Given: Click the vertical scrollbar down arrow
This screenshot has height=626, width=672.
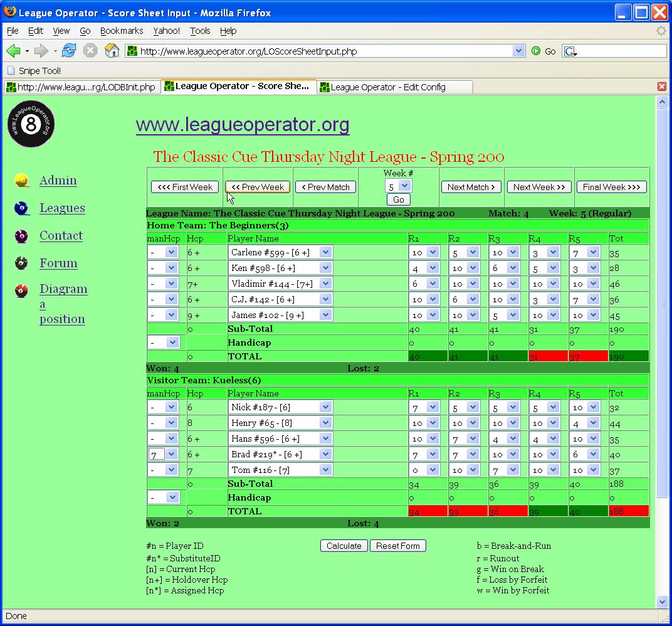Looking at the screenshot, I should click(x=662, y=602).
